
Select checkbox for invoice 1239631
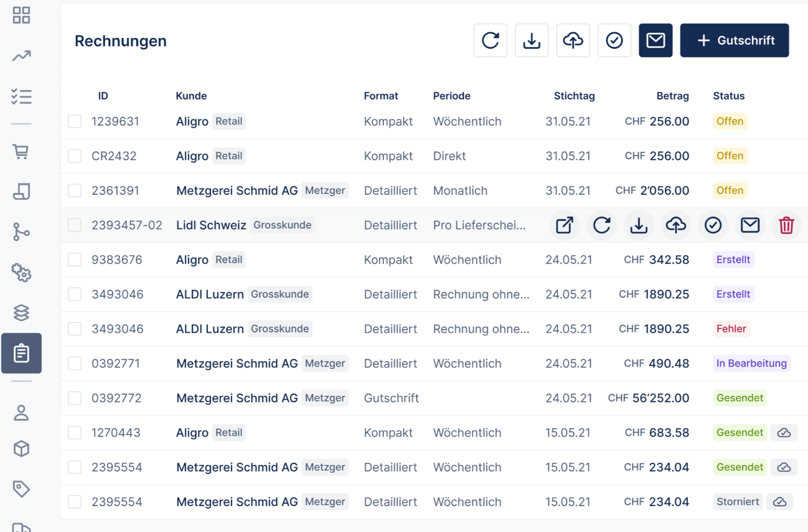pos(75,121)
